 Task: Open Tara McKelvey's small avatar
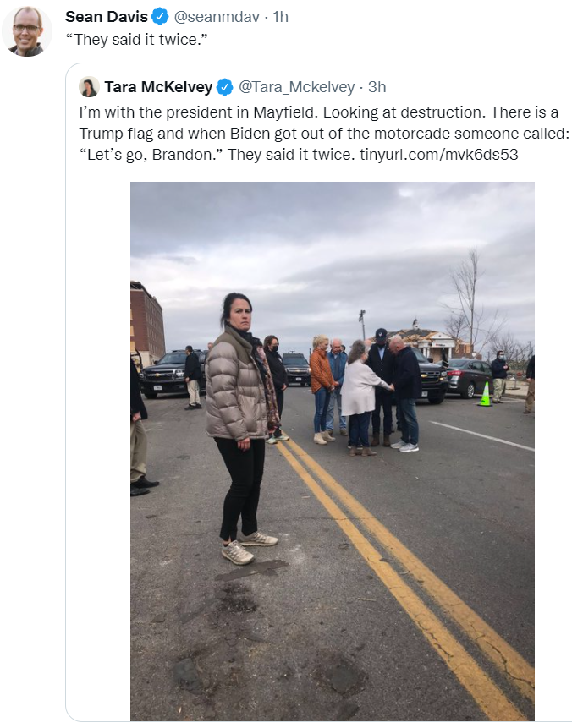pyautogui.click(x=89, y=87)
